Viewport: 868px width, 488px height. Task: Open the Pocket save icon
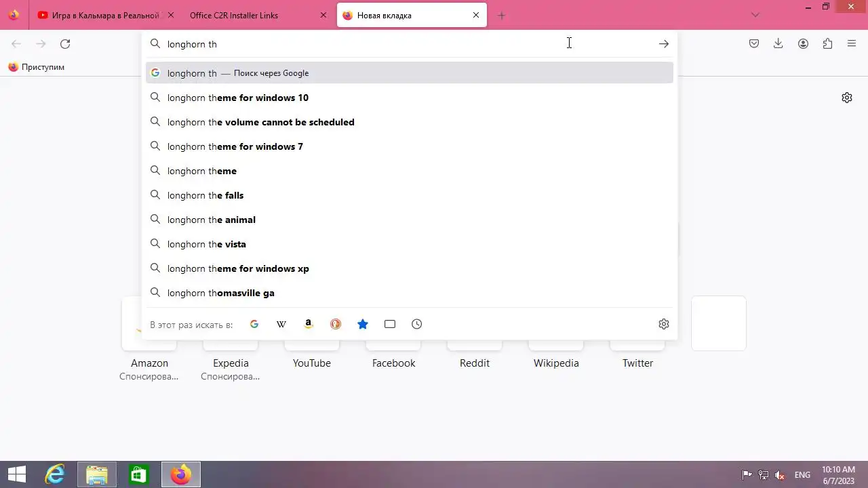[754, 44]
